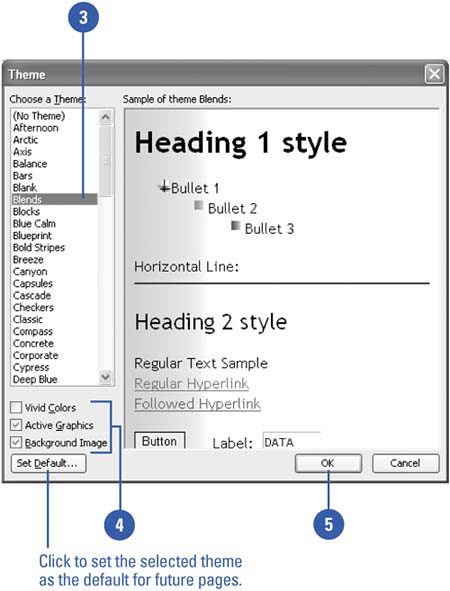Confirm the theme with OK
The width and height of the screenshot is (450, 591).
[x=328, y=463]
